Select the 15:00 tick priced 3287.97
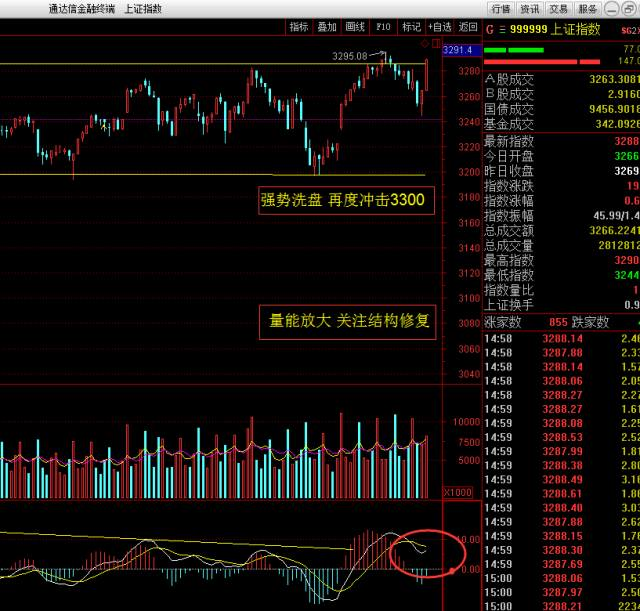 point(562,592)
